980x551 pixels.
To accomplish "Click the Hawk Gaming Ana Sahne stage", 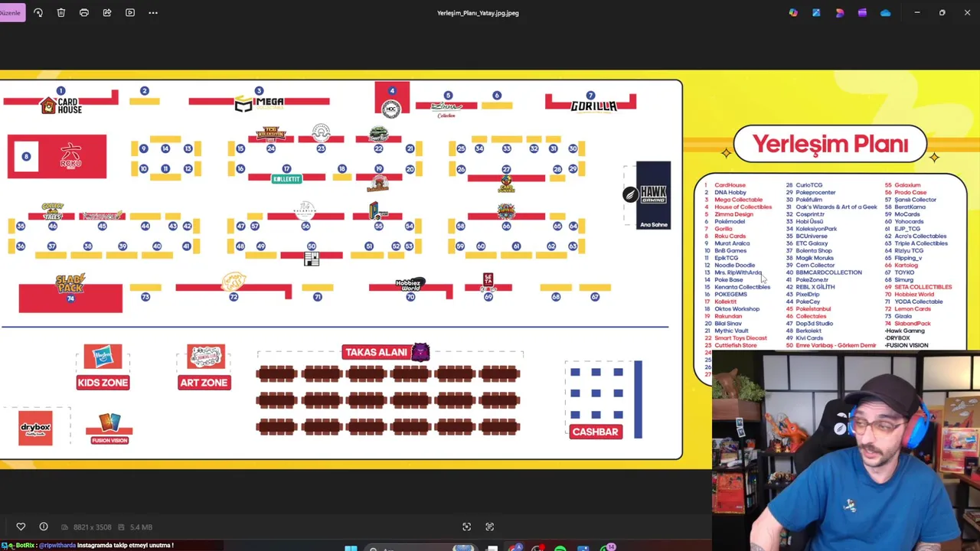I will 653,194.
